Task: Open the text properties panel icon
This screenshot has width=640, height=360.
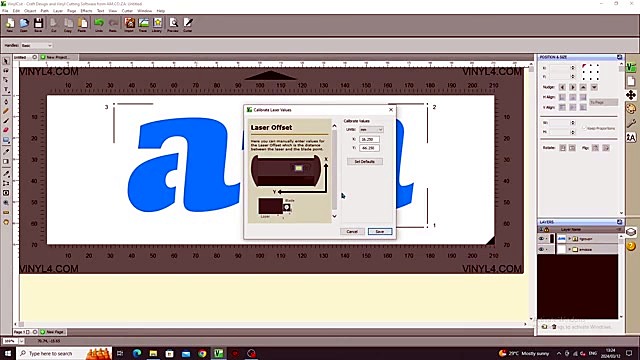Action: 631,137
